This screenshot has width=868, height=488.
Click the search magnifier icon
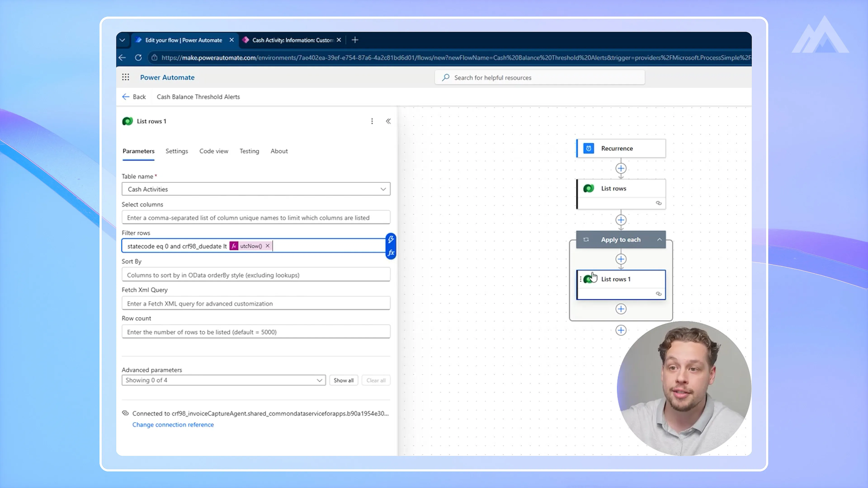click(446, 77)
